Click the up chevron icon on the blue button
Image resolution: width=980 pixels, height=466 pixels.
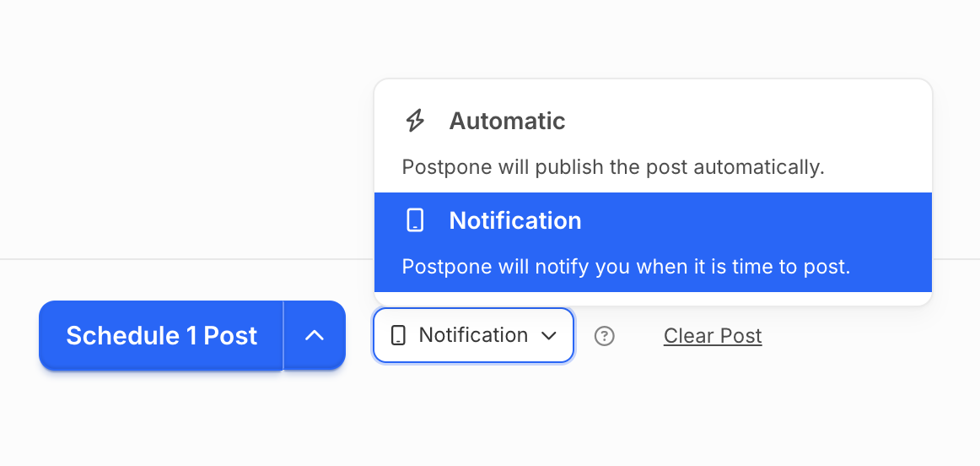tap(315, 336)
